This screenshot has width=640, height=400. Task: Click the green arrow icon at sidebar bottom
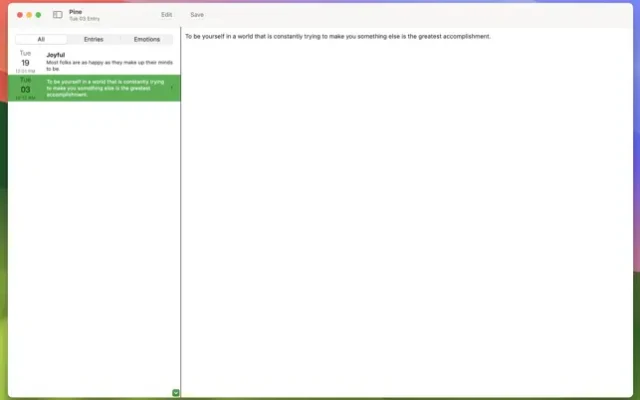tap(176, 393)
